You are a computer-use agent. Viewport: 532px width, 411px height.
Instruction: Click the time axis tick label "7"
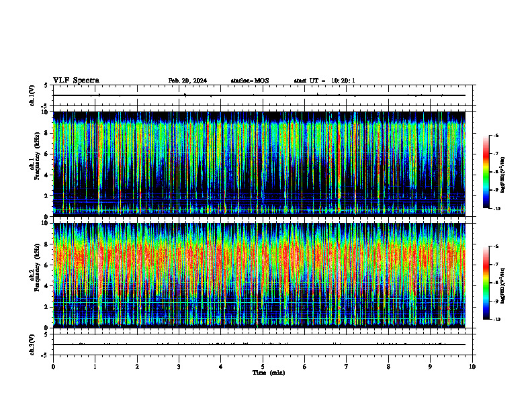(347, 367)
